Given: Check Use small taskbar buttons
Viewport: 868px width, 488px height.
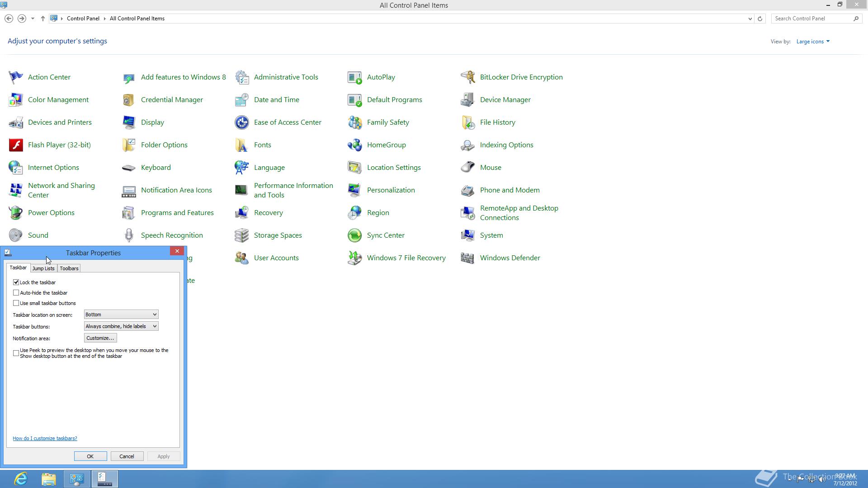Looking at the screenshot, I should tap(16, 303).
